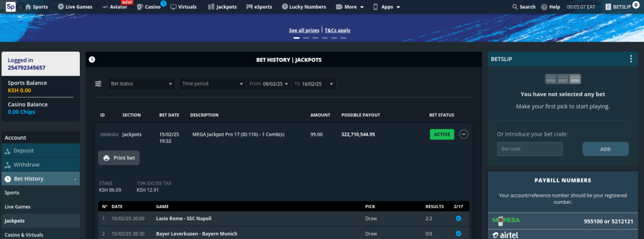Image resolution: width=644 pixels, height=239 pixels.
Task: Click the Search magnifier icon
Action: click(515, 7)
